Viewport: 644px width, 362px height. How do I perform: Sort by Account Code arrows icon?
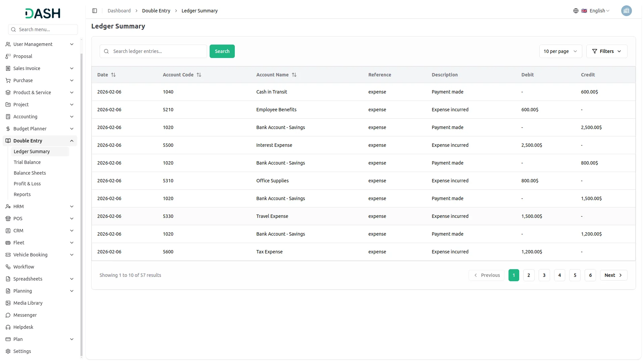(x=199, y=75)
